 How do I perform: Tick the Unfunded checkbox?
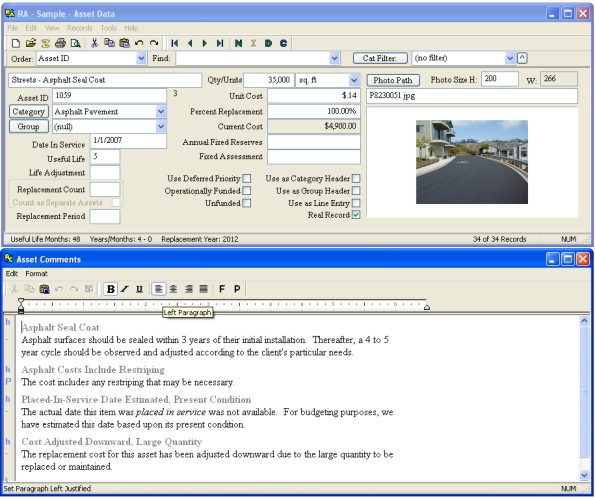click(247, 203)
